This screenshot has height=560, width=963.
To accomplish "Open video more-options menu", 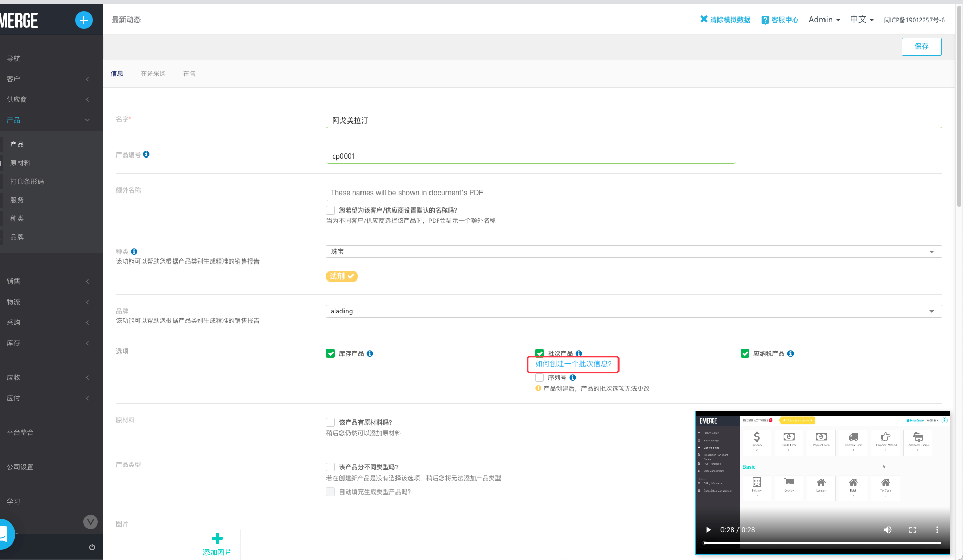I will click(x=937, y=530).
